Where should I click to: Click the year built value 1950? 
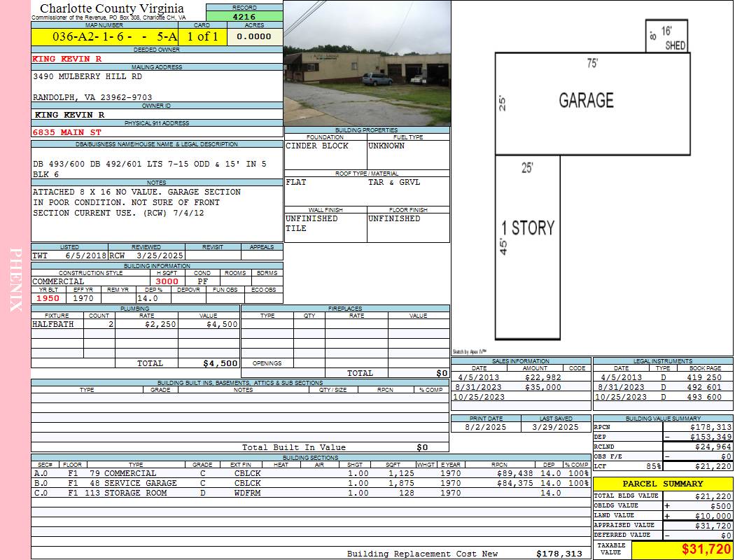(x=48, y=298)
